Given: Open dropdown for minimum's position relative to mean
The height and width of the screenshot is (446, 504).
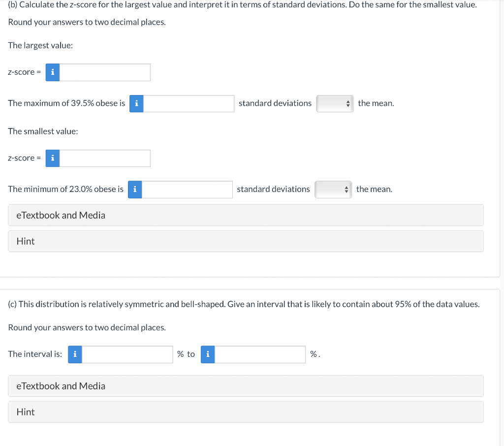Looking at the screenshot, I should coord(333,190).
